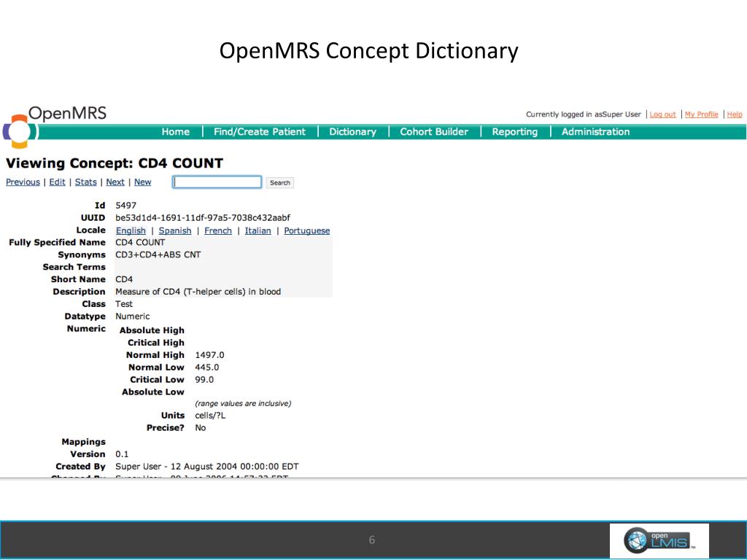The image size is (747, 560).
Task: Switch locale to Portuguese
Action: [307, 230]
